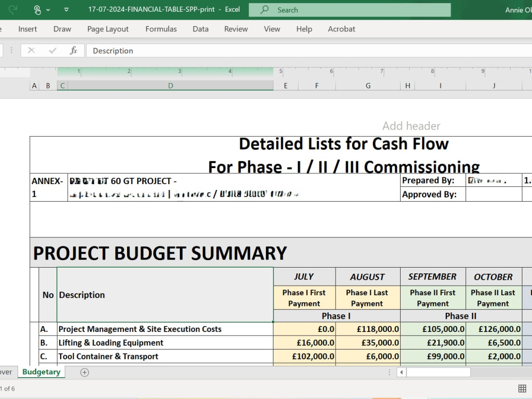This screenshot has width=532, height=399.
Task: Click the magnifier icon in Search box
Action: pyautogui.click(x=264, y=10)
